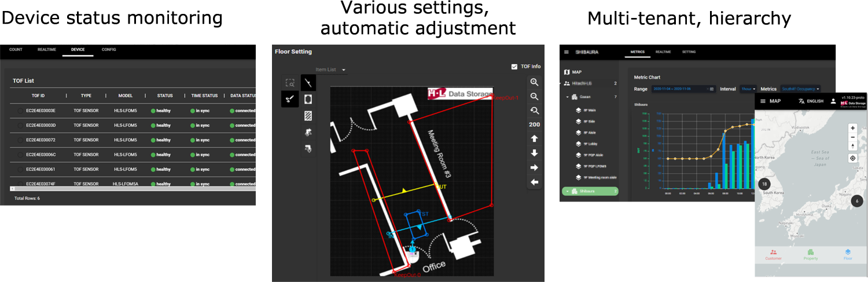Open the Floor tab in mobile view
The image size is (868, 282).
(x=848, y=255)
